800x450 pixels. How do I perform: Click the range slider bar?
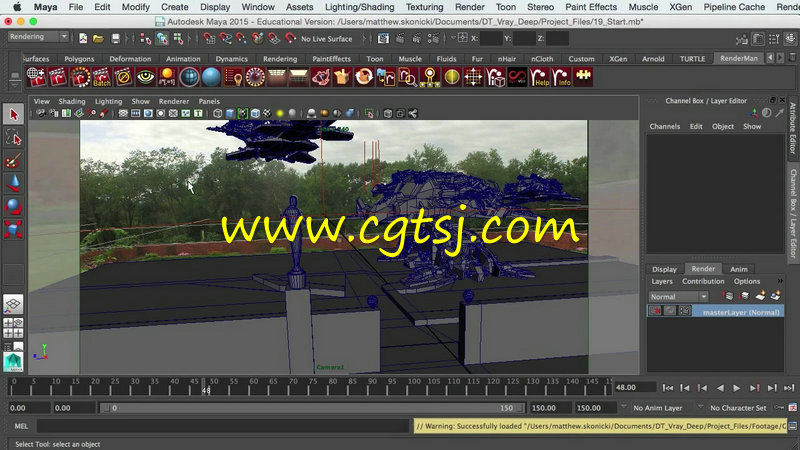(311, 408)
